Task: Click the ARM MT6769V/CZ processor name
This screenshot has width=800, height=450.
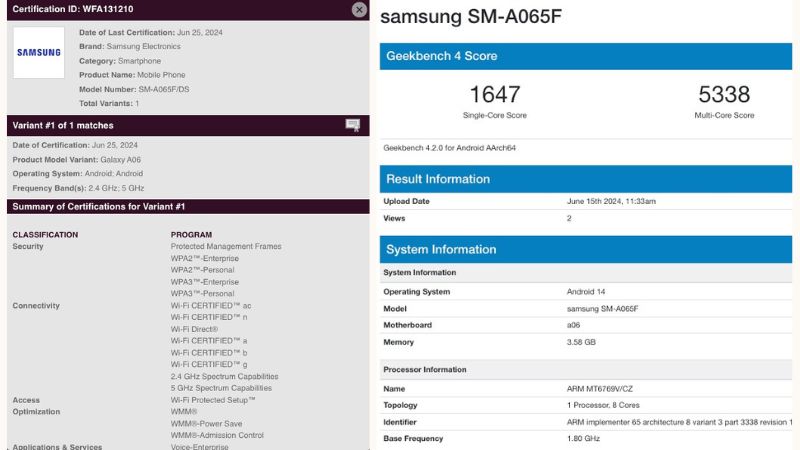Action: tap(600, 388)
